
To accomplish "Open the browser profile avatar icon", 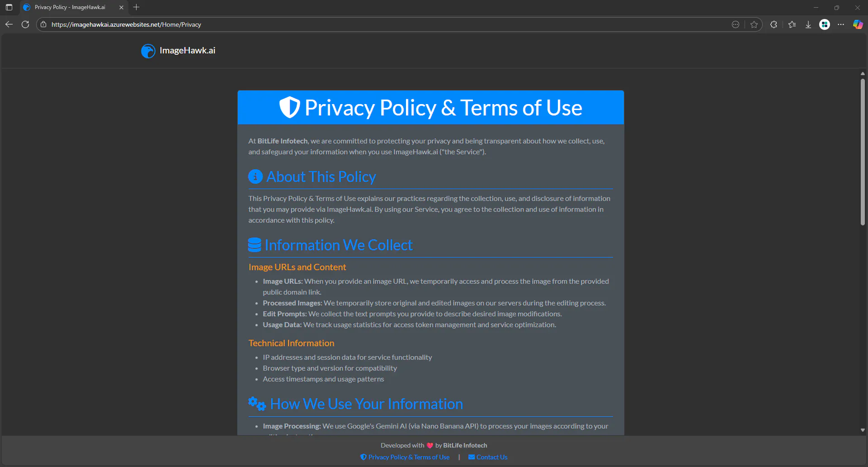I will [825, 24].
